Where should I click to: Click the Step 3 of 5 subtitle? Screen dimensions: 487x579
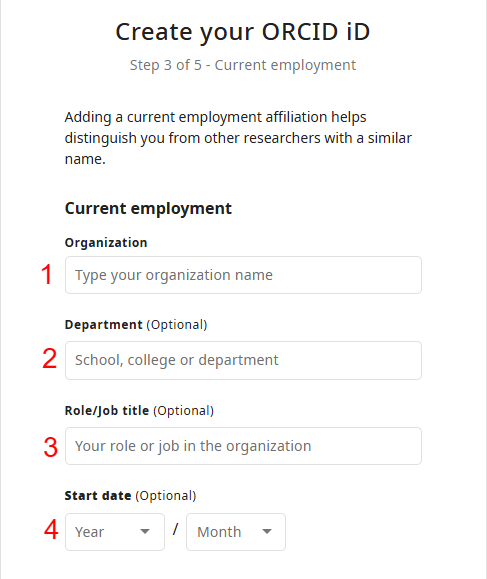(243, 65)
